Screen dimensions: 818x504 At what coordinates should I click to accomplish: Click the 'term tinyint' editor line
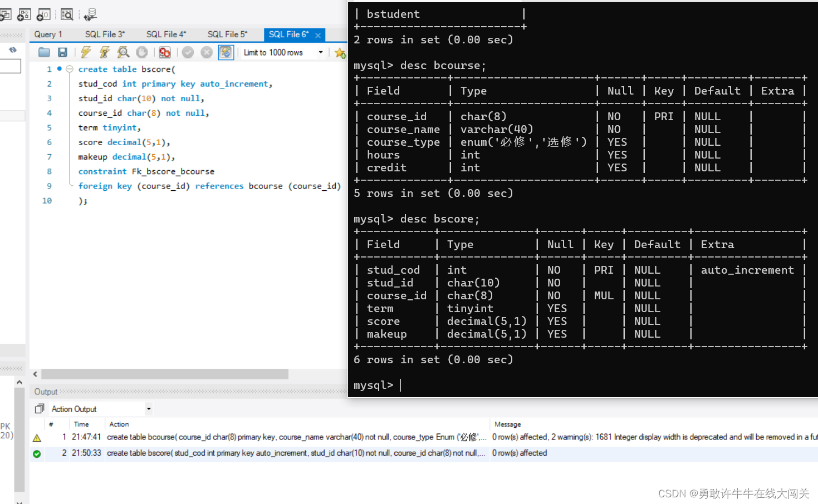pos(110,128)
